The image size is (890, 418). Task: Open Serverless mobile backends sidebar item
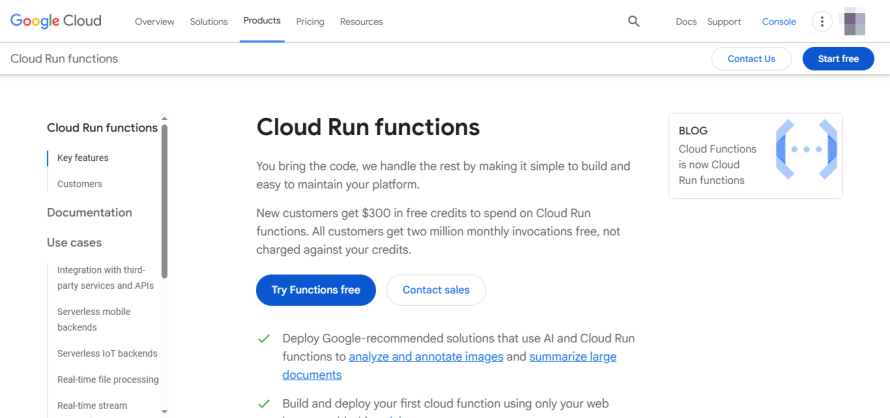point(94,319)
